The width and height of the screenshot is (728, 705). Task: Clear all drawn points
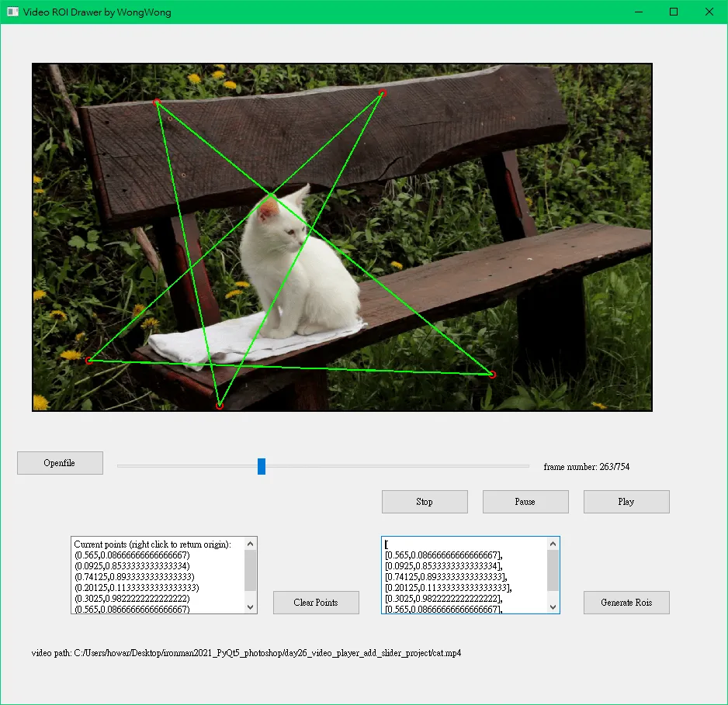[316, 603]
